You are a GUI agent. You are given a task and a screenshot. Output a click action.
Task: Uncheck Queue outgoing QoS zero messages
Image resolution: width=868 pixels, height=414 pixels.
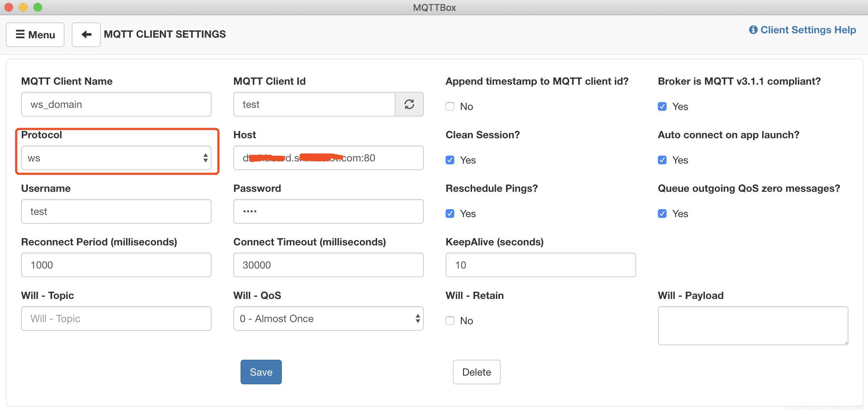662,214
